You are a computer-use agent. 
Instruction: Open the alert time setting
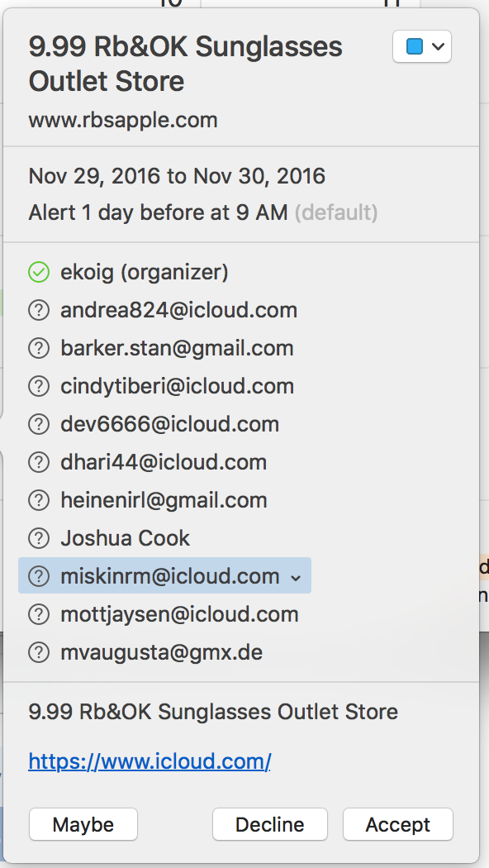(203, 212)
